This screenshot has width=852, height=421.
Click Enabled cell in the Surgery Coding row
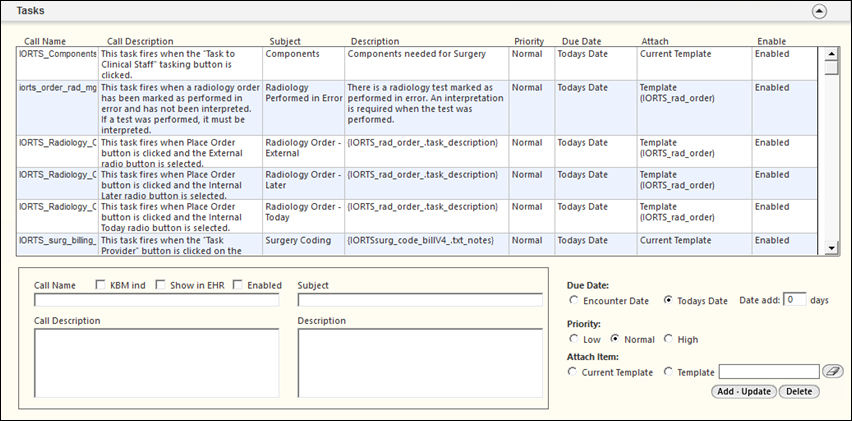(785, 244)
